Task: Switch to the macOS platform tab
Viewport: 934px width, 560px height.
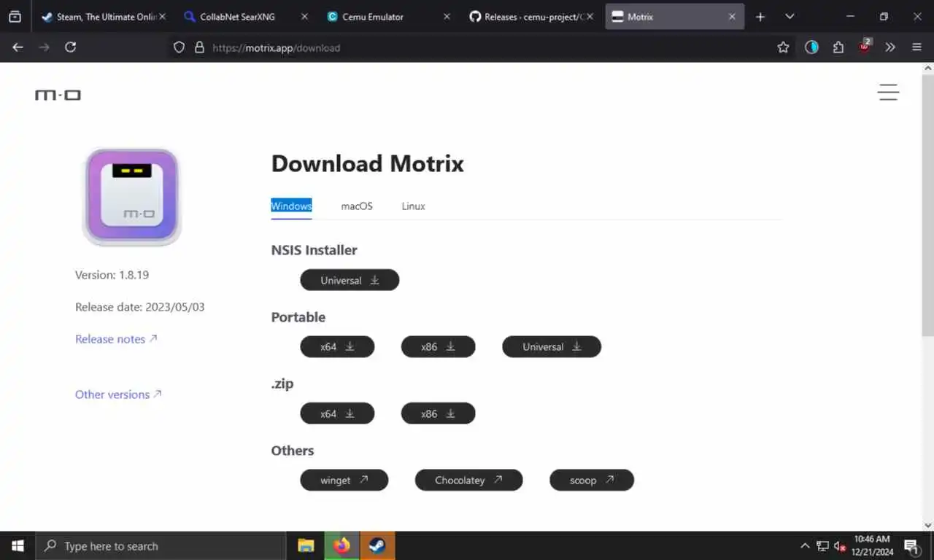Action: [x=357, y=206]
